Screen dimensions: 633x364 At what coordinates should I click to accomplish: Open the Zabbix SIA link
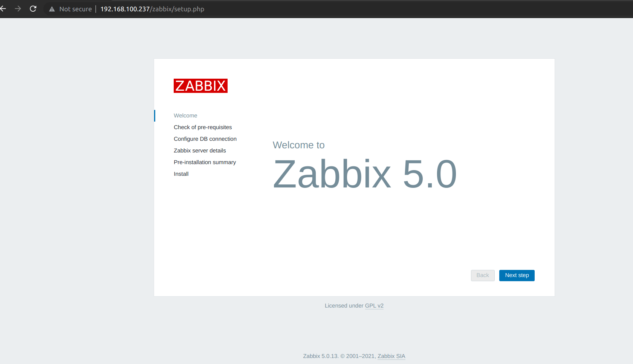point(391,356)
